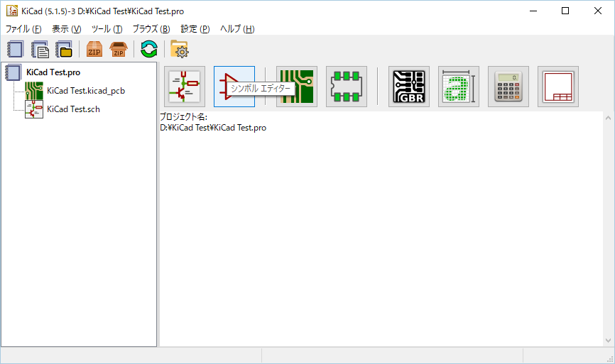
Task: Open the PCB Calculator tool
Action: pos(508,87)
